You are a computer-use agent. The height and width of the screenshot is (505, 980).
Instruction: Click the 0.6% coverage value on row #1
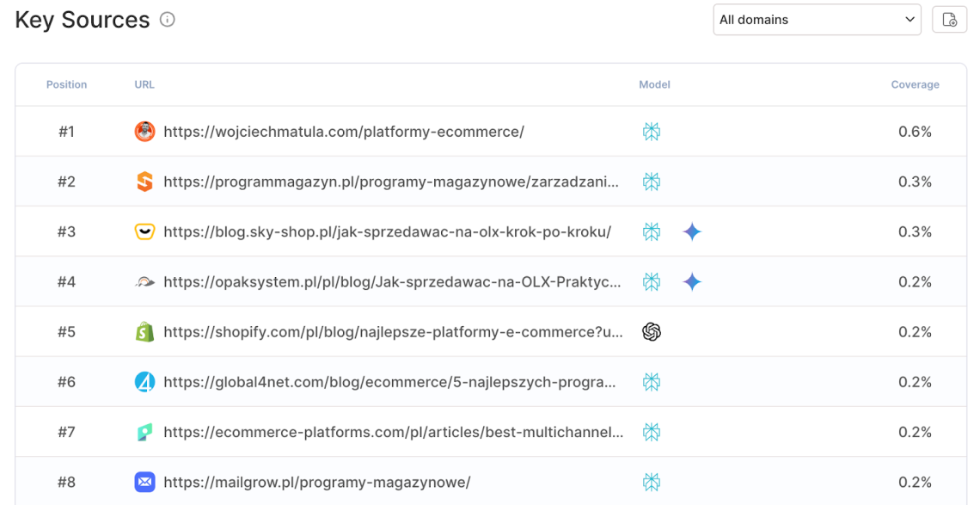[915, 131]
